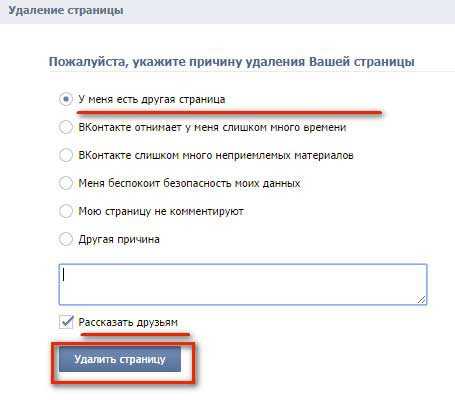
Task: Click the 'Рассказать друзьям' label text
Action: tap(128, 322)
